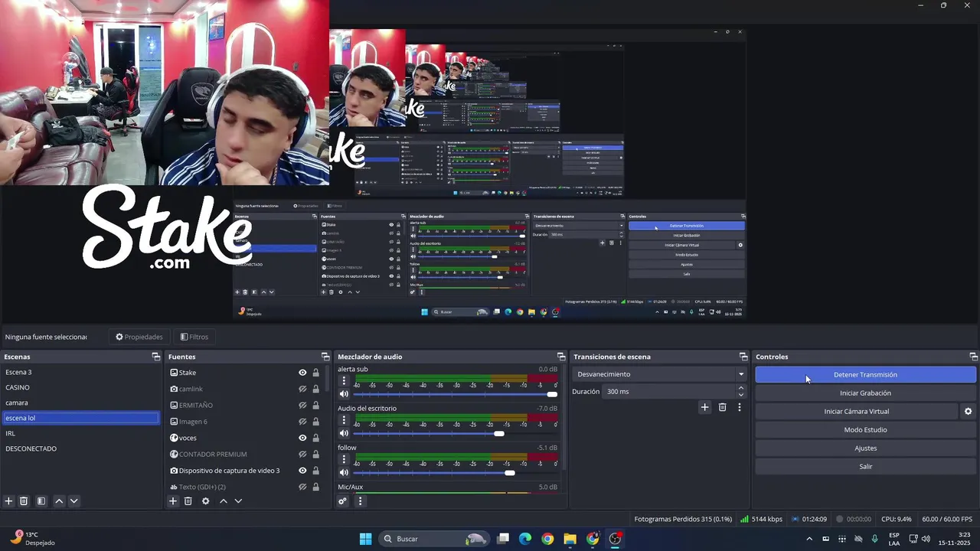The width and height of the screenshot is (980, 551).
Task: Add a new source in Fuentes
Action: click(x=173, y=501)
